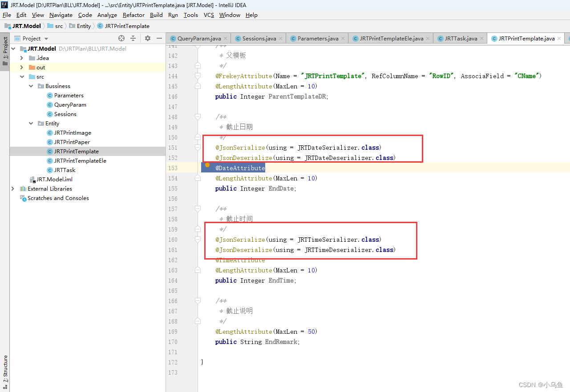Open the Project view dropdown

pos(32,39)
